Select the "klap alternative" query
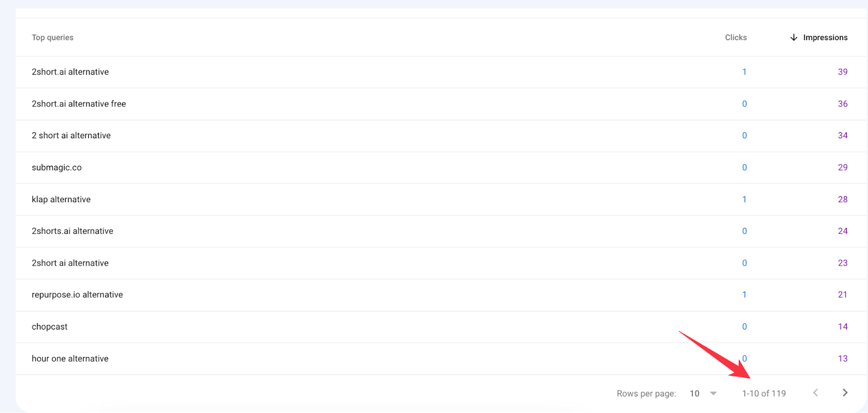The height and width of the screenshot is (413, 868). 61,199
